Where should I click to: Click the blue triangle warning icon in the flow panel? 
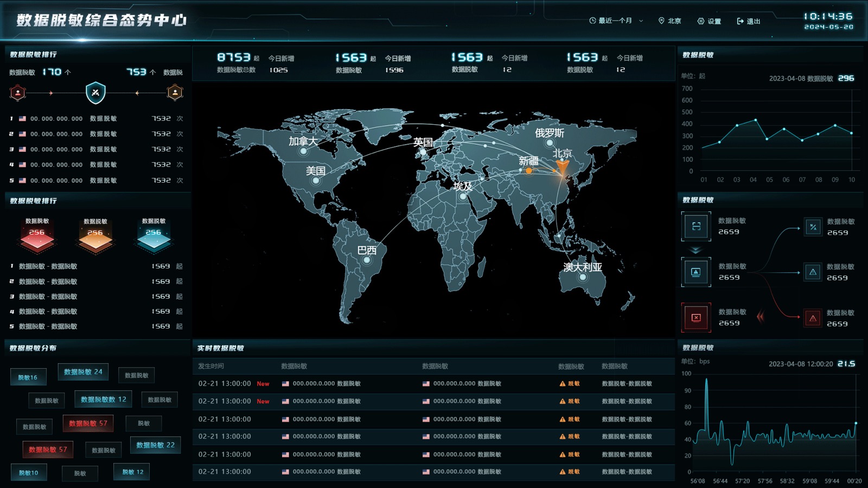pyautogui.click(x=813, y=272)
